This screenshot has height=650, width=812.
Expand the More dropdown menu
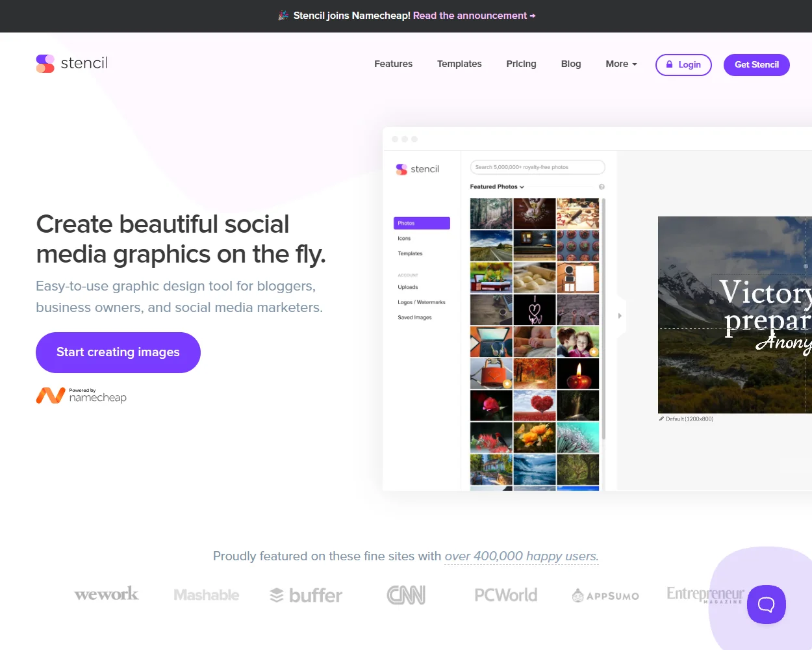(621, 64)
